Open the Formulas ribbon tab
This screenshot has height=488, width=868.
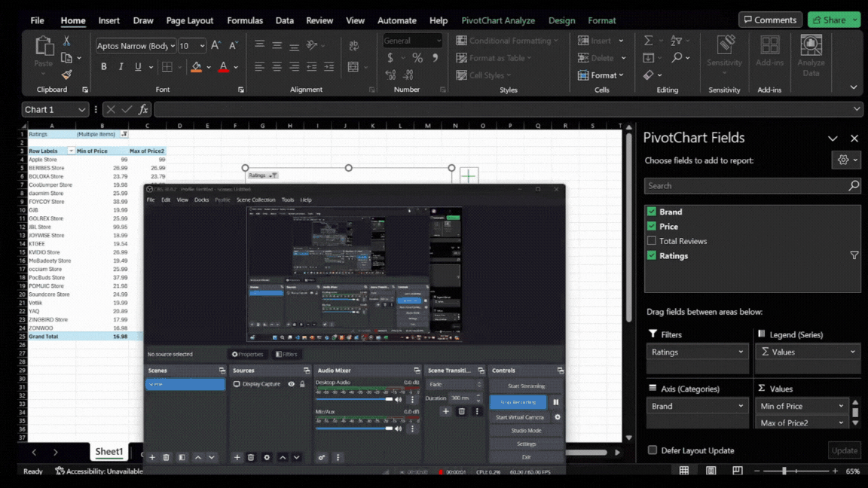(x=245, y=20)
